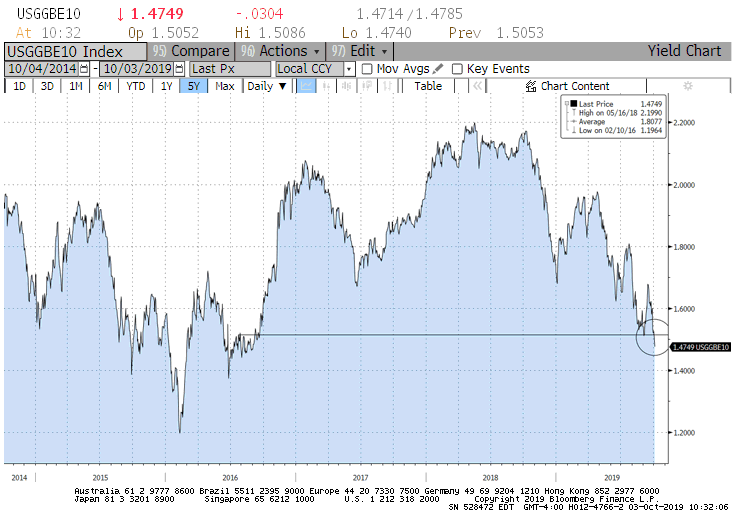This screenshot has height=530, width=736.
Task: Open the Local CCY currency dropdown
Action: pos(315,69)
